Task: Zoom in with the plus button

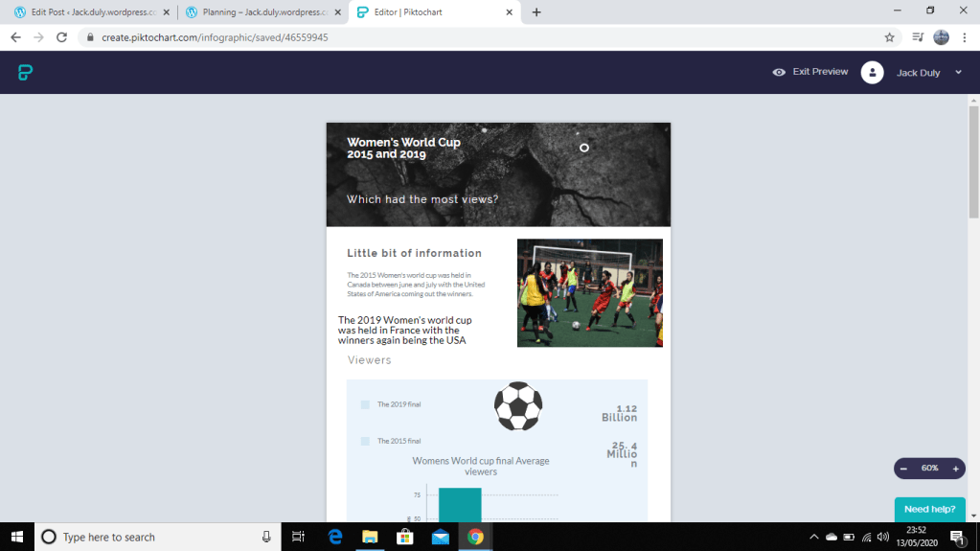Action: coord(955,468)
